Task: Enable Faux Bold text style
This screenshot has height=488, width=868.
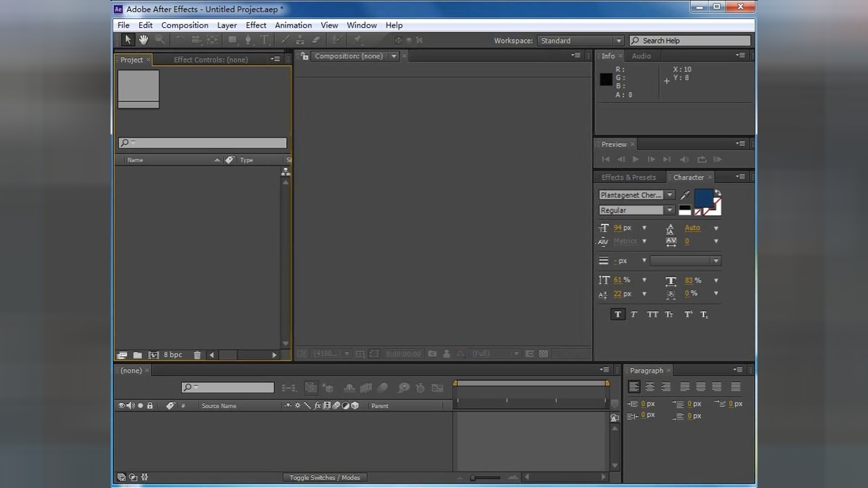Action: pos(618,314)
